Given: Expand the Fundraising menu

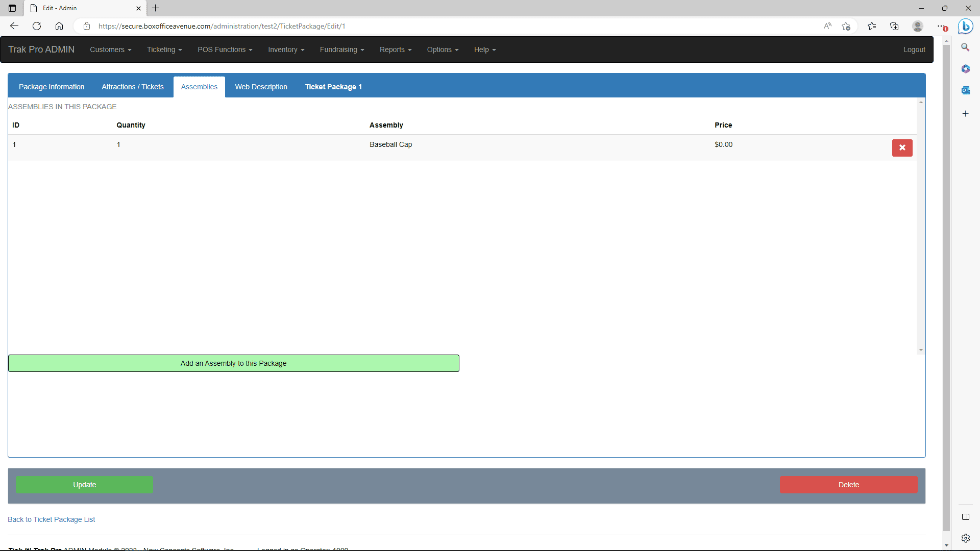Looking at the screenshot, I should pyautogui.click(x=342, y=49).
